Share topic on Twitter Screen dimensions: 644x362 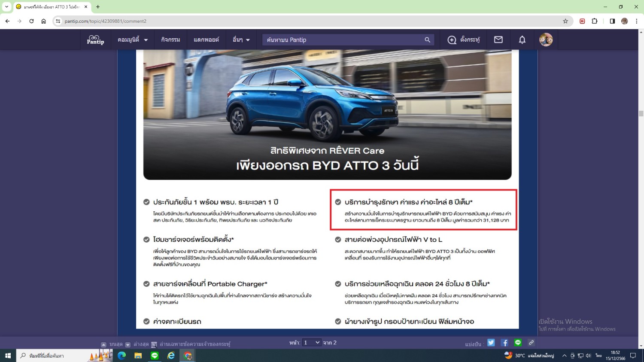tap(491, 343)
